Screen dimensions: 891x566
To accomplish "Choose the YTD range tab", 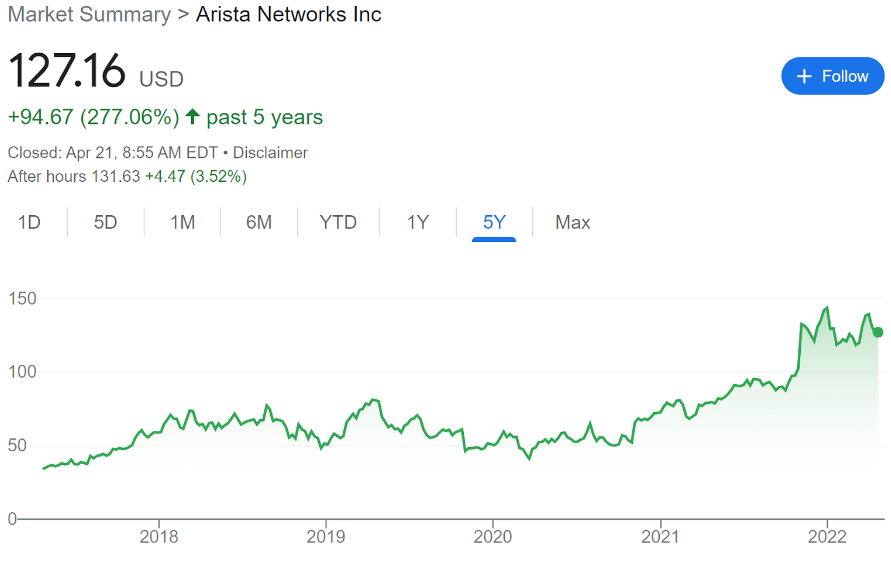I will 338,222.
